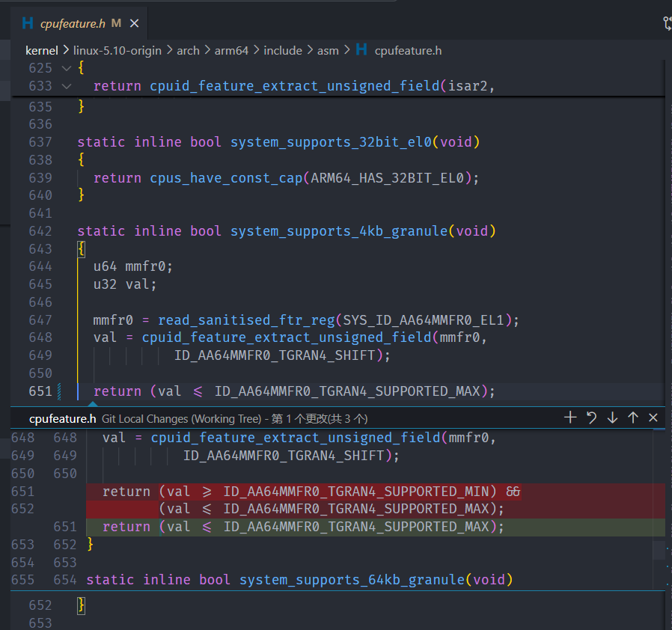Close the inline diff peek view
Screen dimensions: 672x630
pyautogui.click(x=653, y=418)
